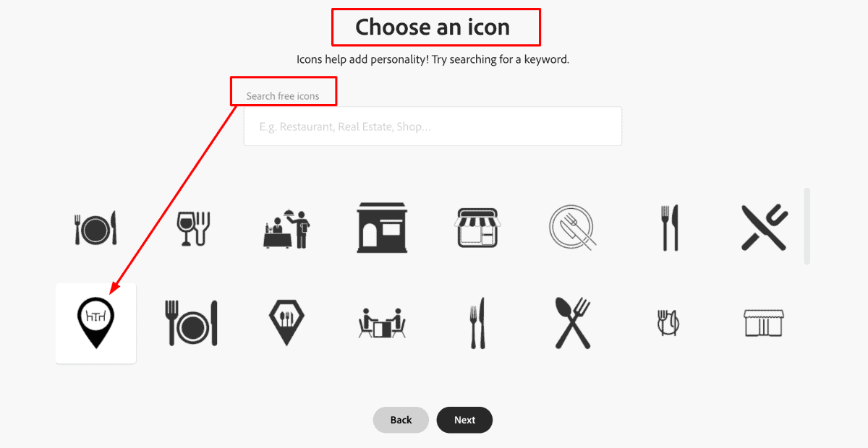
Task: Select the outlined plate with cutlery icon
Action: (x=572, y=228)
